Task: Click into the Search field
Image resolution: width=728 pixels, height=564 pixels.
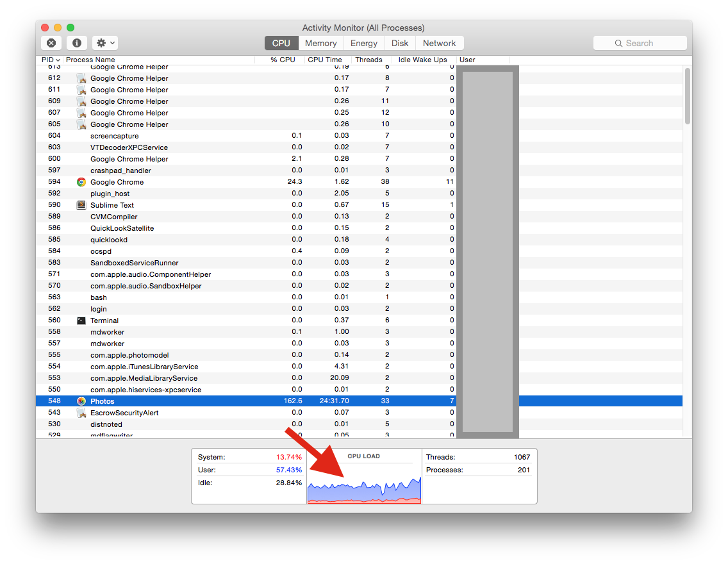Action: click(x=640, y=43)
